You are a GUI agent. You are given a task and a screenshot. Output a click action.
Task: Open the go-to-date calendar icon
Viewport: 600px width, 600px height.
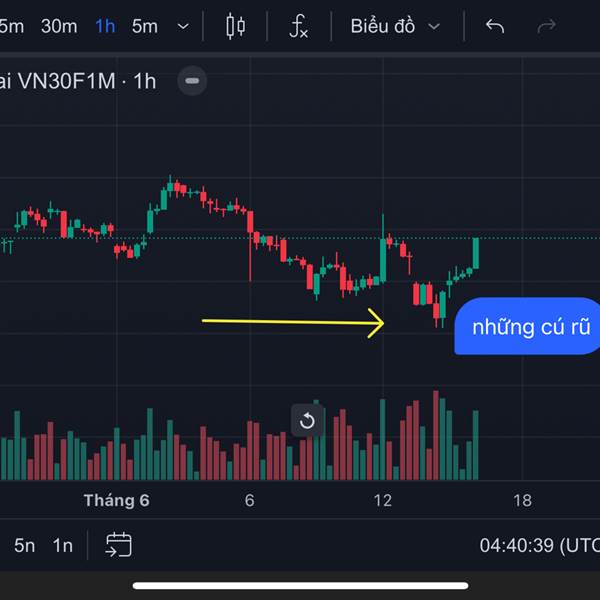click(119, 544)
